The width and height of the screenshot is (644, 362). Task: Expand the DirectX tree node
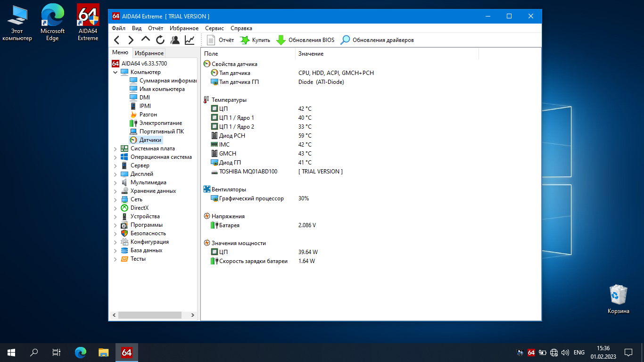click(x=116, y=208)
